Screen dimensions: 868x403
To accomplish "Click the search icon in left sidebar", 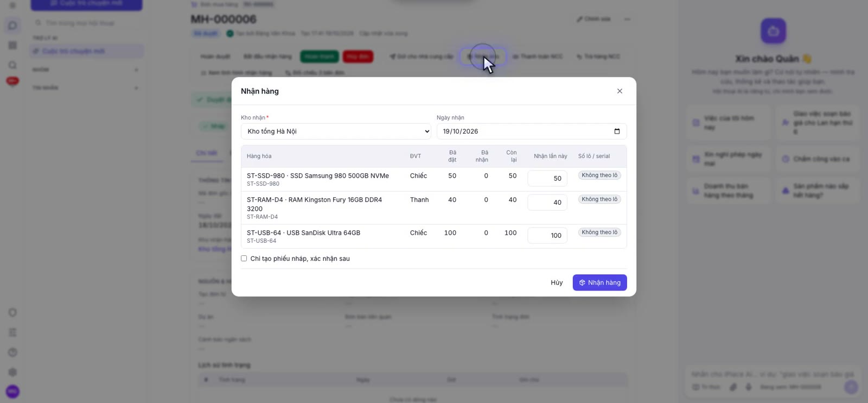I will (x=12, y=65).
